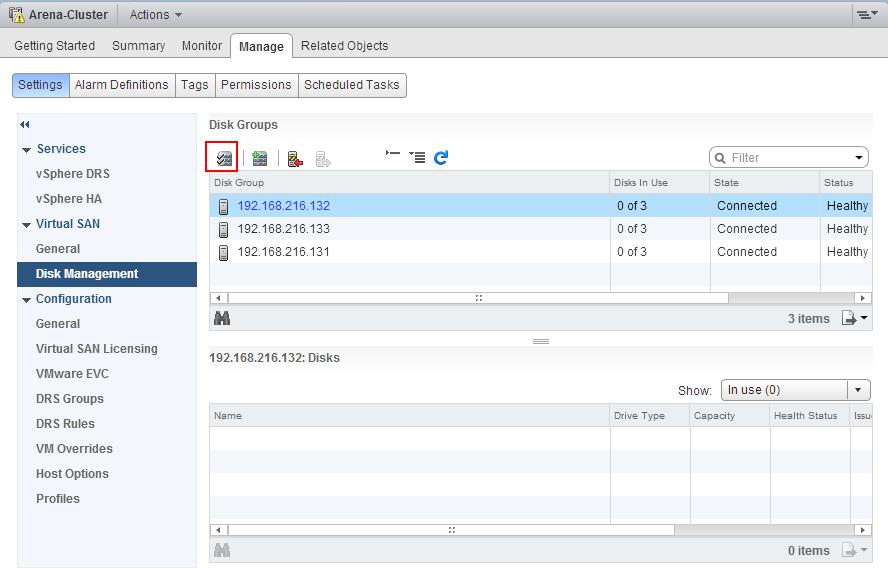Sort by the Disk Group column header

(x=409, y=183)
